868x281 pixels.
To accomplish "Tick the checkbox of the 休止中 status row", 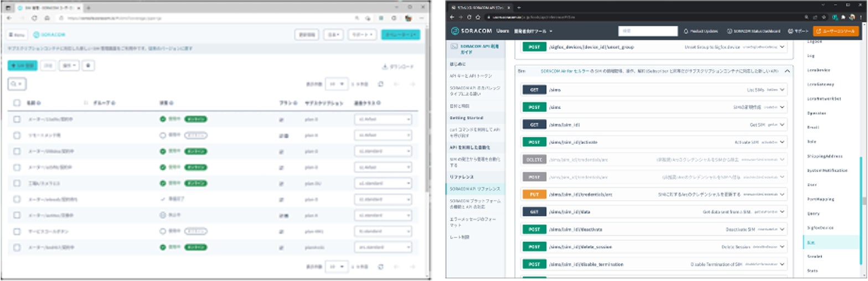I will click(17, 215).
